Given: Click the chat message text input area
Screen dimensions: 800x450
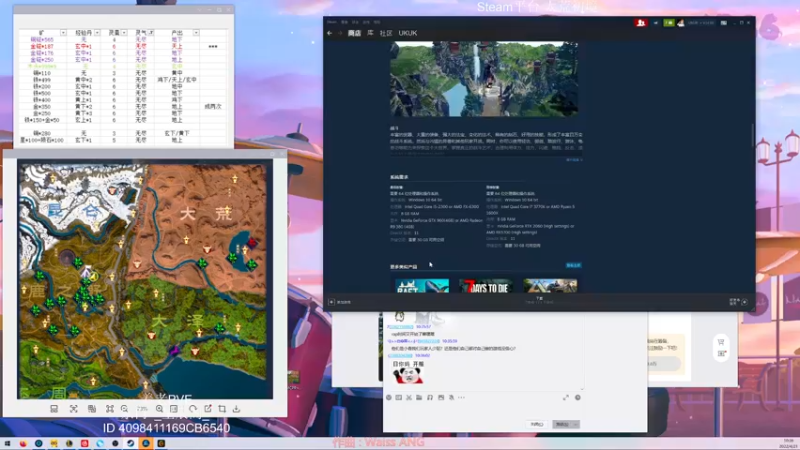Looking at the screenshot, I should tap(482, 410).
